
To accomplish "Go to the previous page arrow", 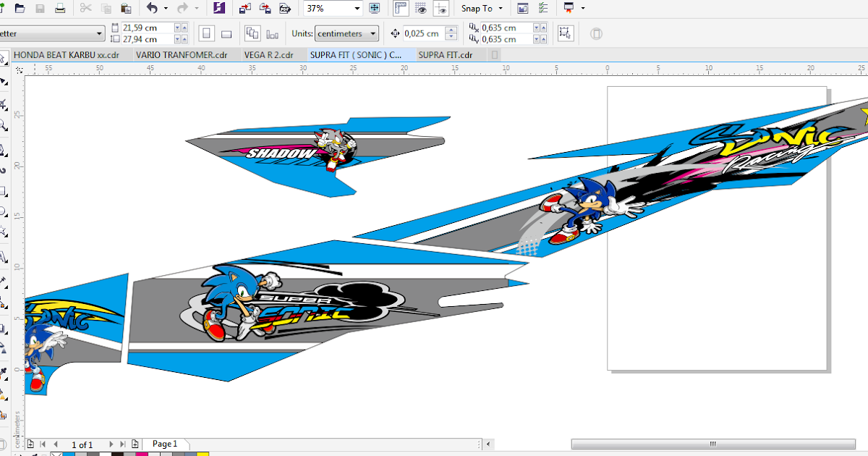I will point(56,444).
